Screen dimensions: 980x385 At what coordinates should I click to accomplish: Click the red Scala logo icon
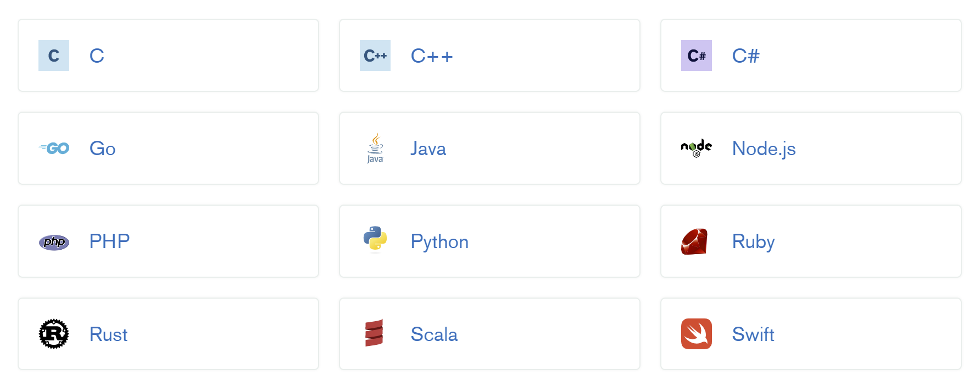point(374,333)
